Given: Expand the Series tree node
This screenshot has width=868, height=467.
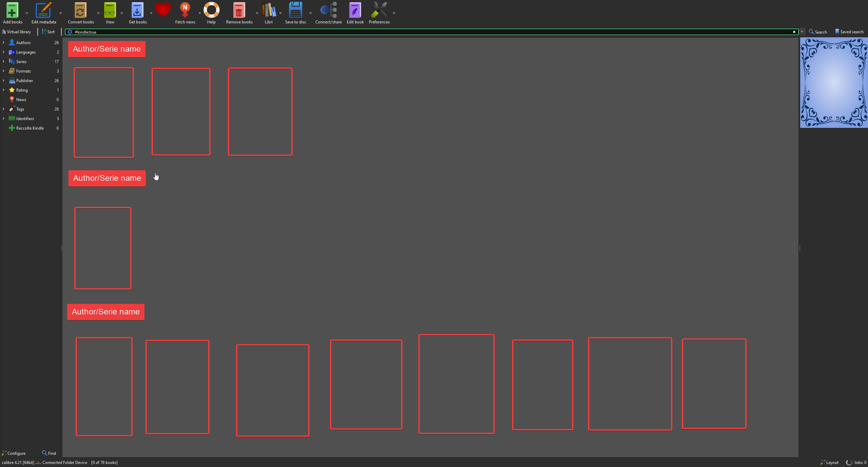Looking at the screenshot, I should [4, 61].
